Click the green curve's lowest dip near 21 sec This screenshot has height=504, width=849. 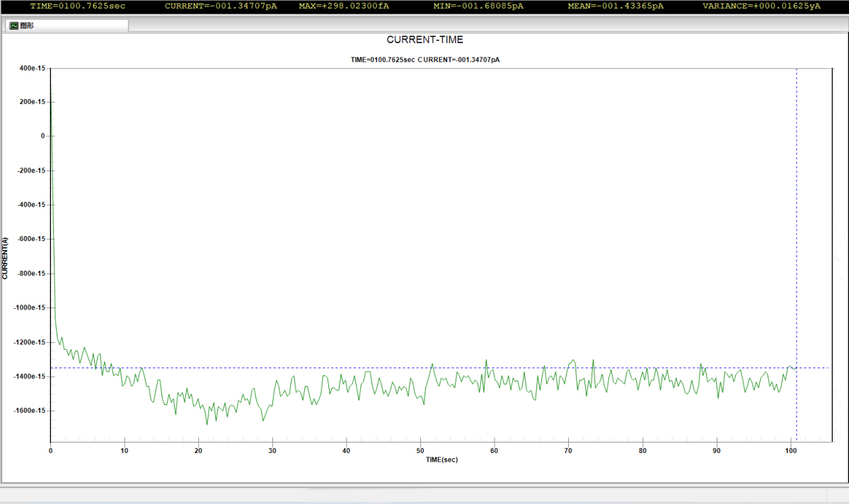point(207,423)
